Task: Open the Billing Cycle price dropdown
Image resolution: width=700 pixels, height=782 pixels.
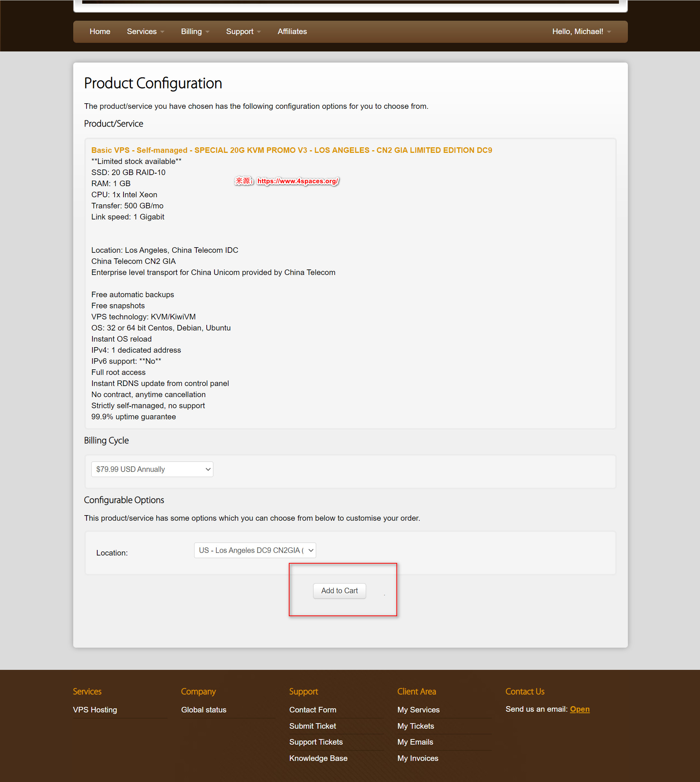Action: click(x=152, y=469)
